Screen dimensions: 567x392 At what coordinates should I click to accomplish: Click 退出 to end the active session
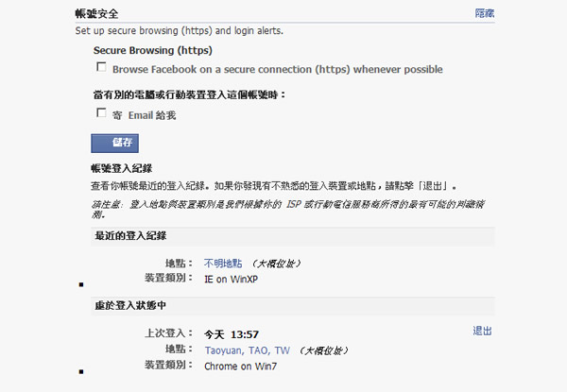point(482,331)
